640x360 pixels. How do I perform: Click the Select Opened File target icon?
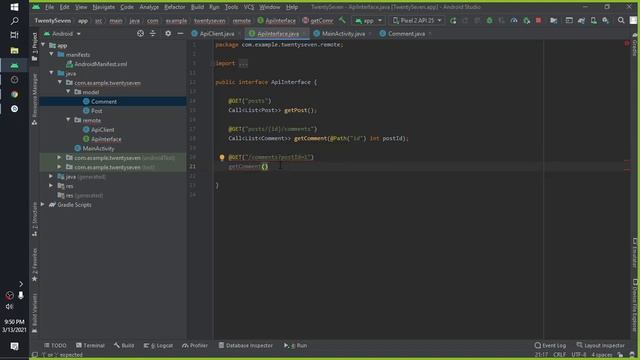pyautogui.click(x=140, y=33)
